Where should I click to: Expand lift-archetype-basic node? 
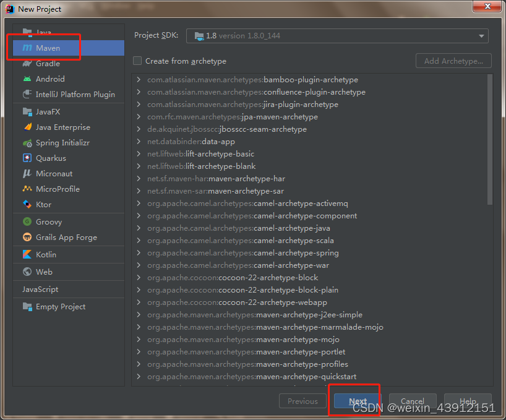pyautogui.click(x=139, y=153)
